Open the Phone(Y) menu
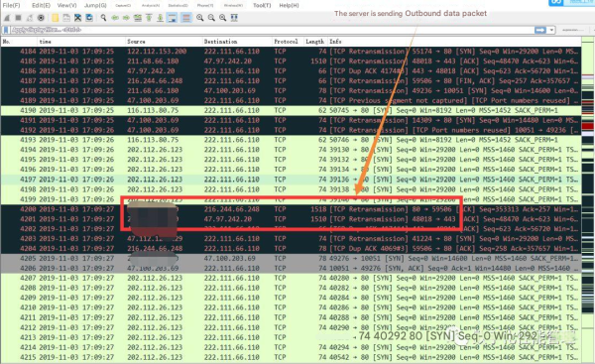 (x=205, y=5)
